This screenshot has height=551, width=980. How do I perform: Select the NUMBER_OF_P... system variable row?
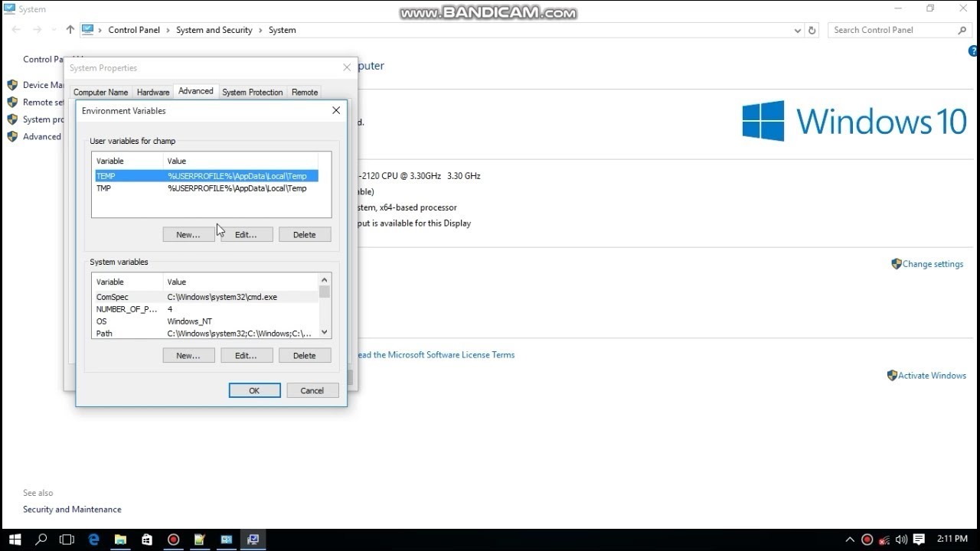tap(206, 309)
